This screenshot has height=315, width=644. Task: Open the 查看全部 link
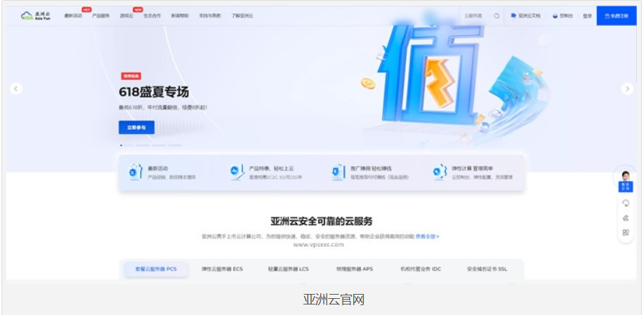pyautogui.click(x=427, y=236)
